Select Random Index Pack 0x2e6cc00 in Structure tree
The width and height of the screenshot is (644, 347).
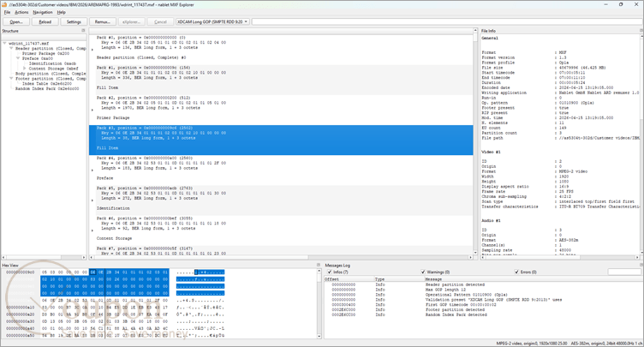click(47, 88)
